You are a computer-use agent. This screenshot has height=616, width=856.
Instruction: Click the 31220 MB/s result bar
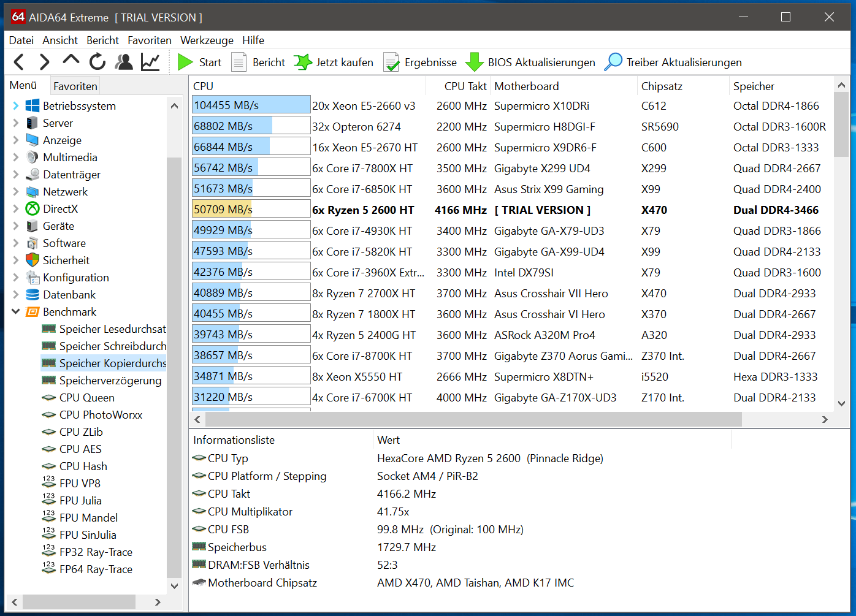pos(251,397)
